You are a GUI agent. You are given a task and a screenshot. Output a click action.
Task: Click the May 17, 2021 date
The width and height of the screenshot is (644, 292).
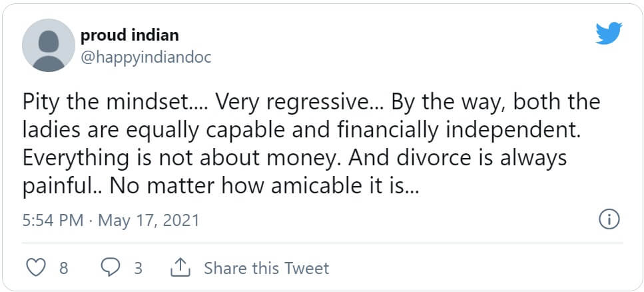pyautogui.click(x=149, y=220)
